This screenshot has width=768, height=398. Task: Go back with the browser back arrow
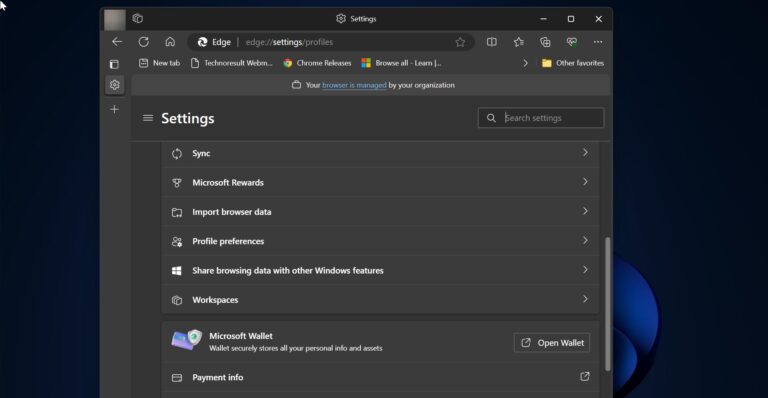[117, 42]
